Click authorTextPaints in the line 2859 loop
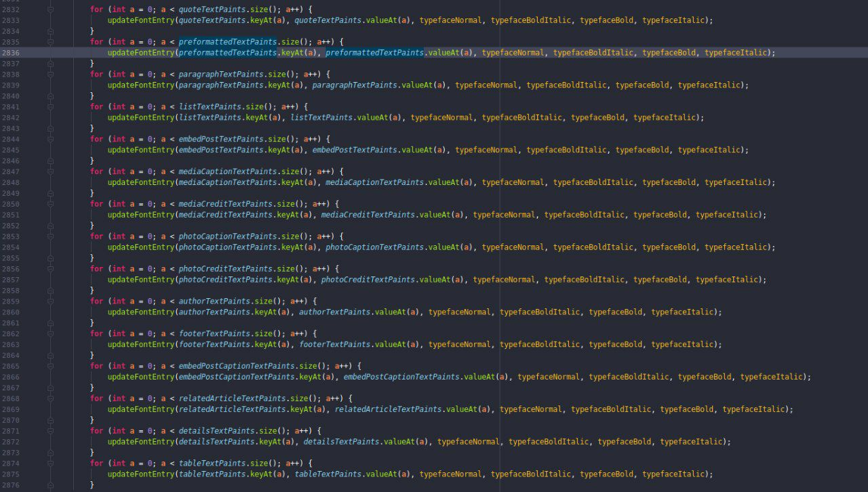 pyautogui.click(x=214, y=301)
